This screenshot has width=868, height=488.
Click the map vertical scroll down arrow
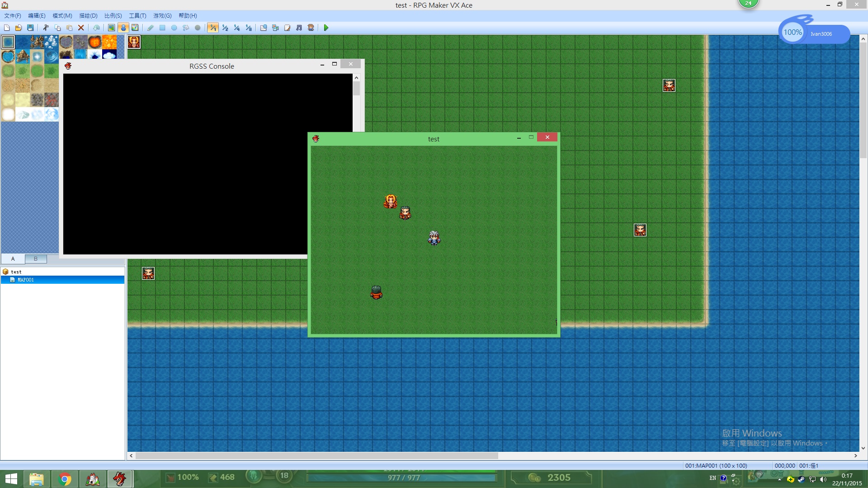[x=863, y=448]
